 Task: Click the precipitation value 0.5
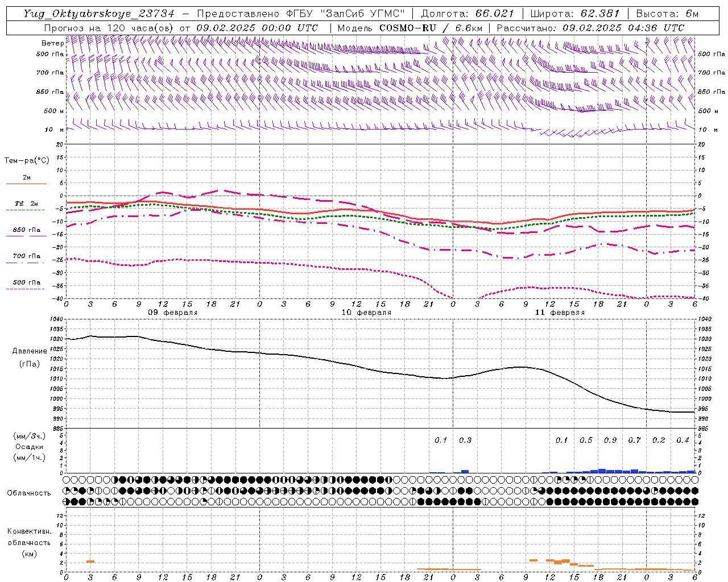(x=586, y=440)
